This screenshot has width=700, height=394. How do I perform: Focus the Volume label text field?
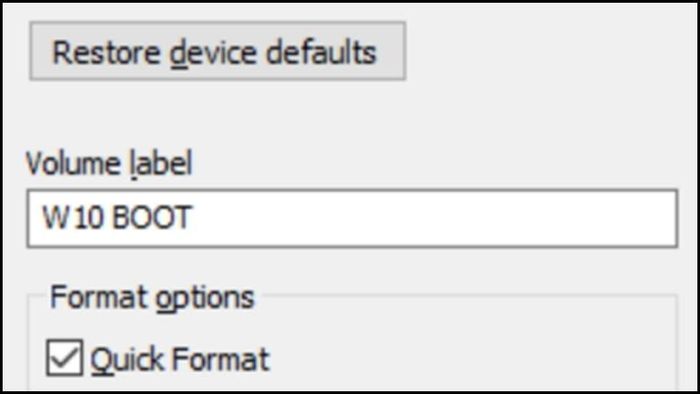(x=352, y=218)
